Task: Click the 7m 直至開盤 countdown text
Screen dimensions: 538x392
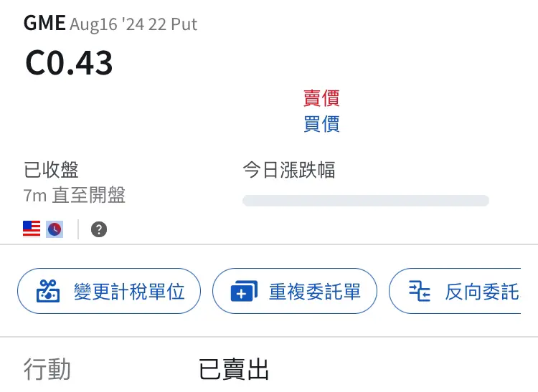Action: [x=75, y=196]
